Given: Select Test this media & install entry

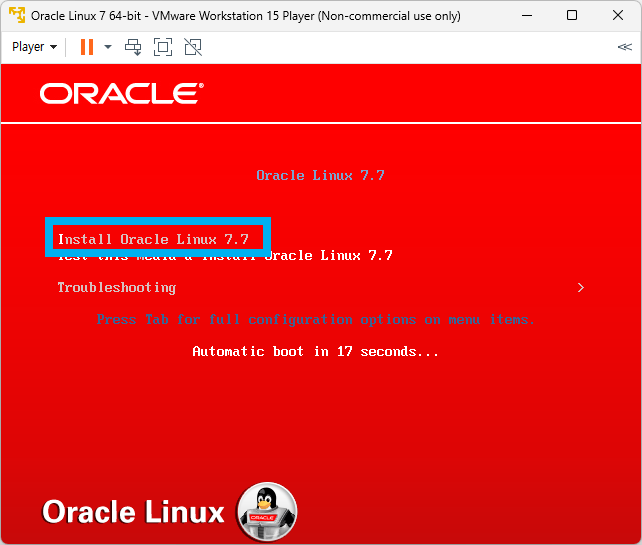Looking at the screenshot, I should click(225, 256).
